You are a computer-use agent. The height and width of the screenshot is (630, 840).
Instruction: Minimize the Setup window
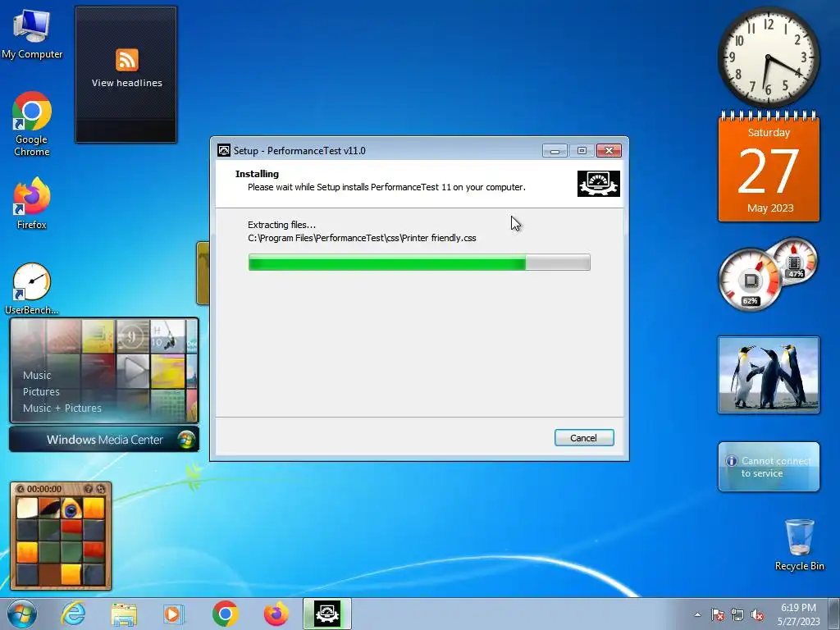click(555, 151)
